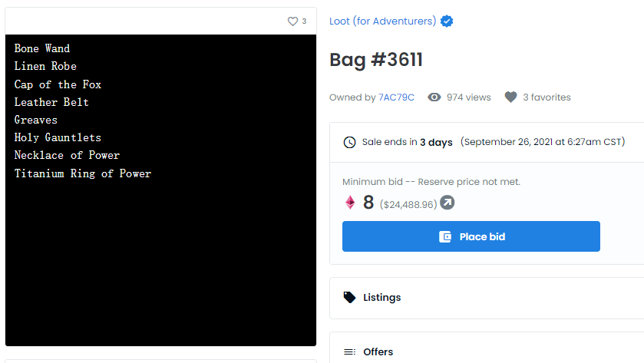Click the Ethereum price icon
Screen dimensions: 644x363
pos(350,203)
